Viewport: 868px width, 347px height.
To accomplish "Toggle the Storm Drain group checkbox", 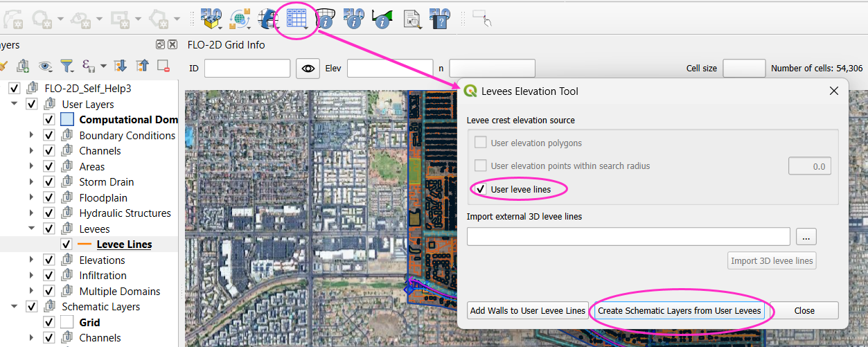I will pyautogui.click(x=49, y=182).
